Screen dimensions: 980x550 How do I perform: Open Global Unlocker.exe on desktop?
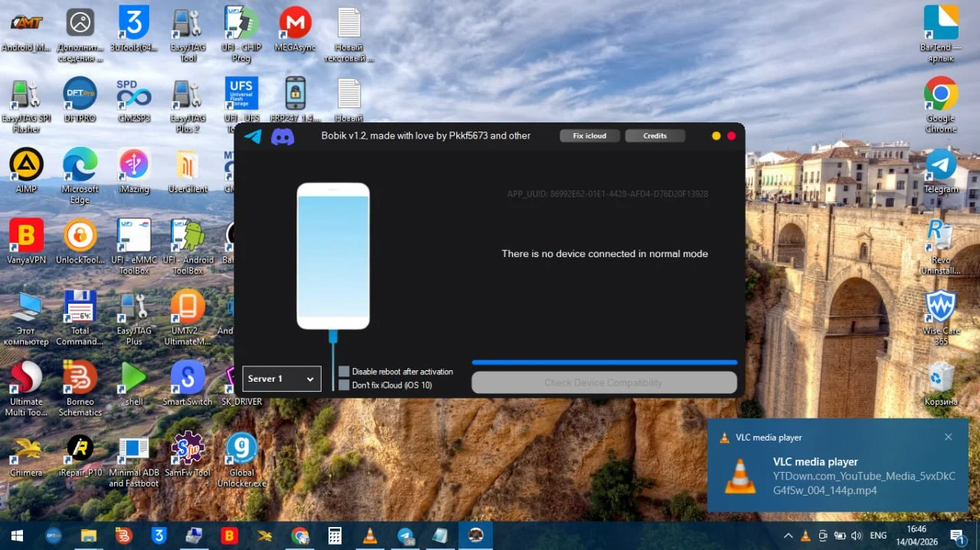coord(242,460)
